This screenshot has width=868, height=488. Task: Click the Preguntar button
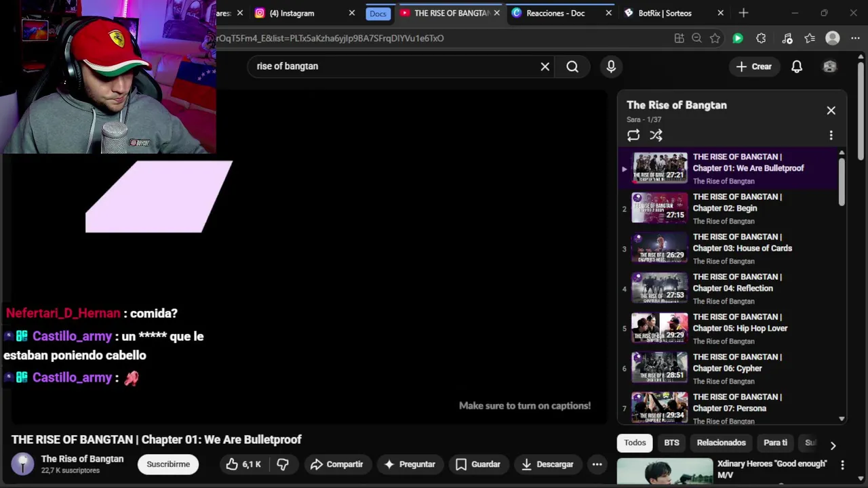pyautogui.click(x=410, y=464)
